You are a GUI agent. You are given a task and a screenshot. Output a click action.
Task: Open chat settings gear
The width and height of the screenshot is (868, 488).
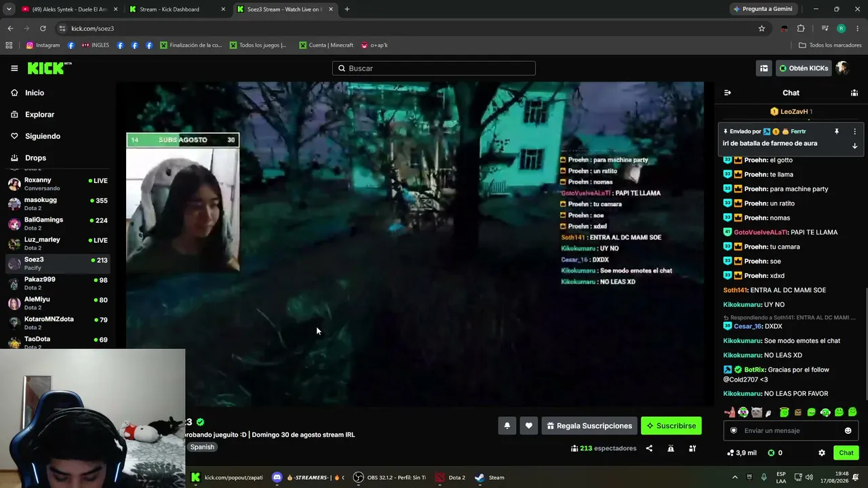pyautogui.click(x=822, y=453)
